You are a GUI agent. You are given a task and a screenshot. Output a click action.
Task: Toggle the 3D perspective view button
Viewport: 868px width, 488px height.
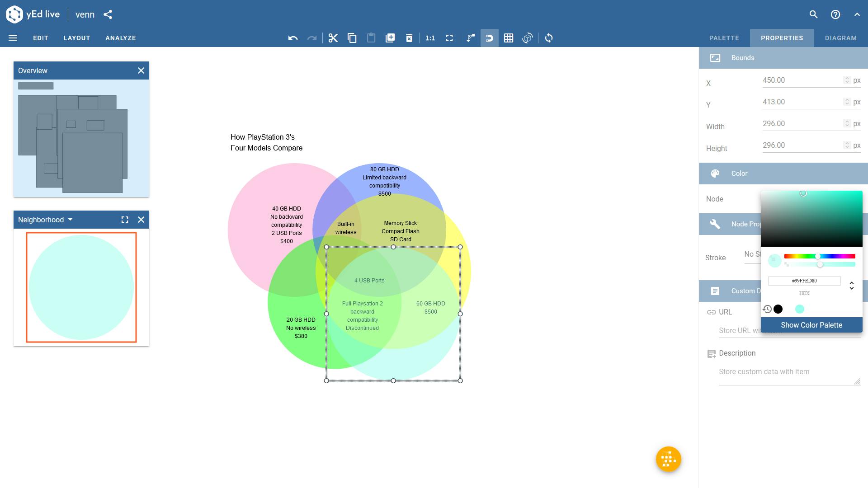[528, 38]
